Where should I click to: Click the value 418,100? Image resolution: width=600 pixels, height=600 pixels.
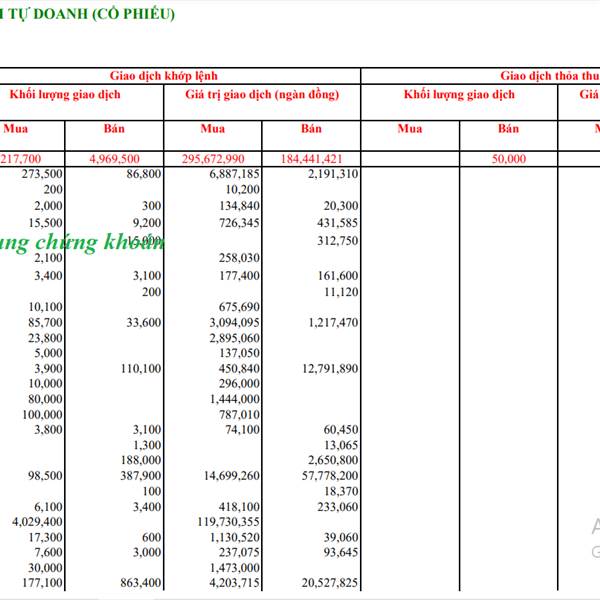240,507
